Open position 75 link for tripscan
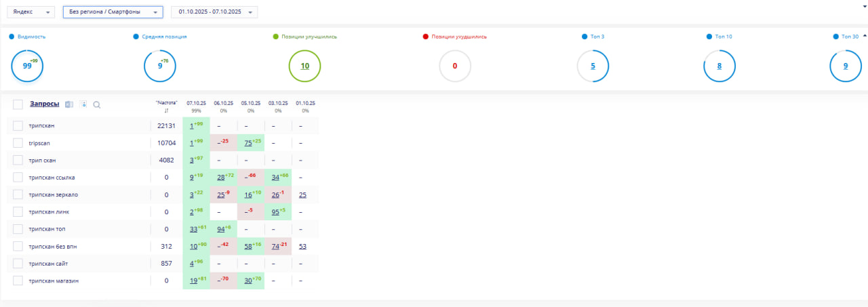The image size is (868, 307). coord(248,143)
